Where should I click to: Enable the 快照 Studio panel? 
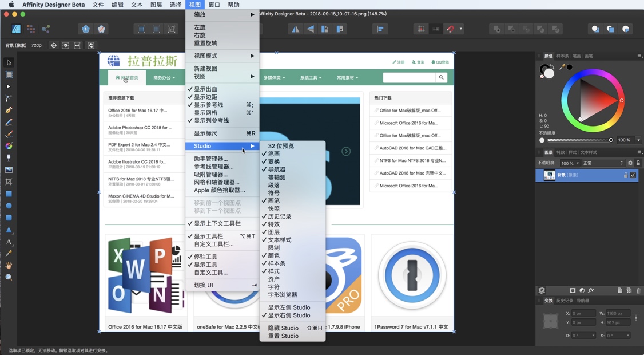pyautogui.click(x=292, y=208)
